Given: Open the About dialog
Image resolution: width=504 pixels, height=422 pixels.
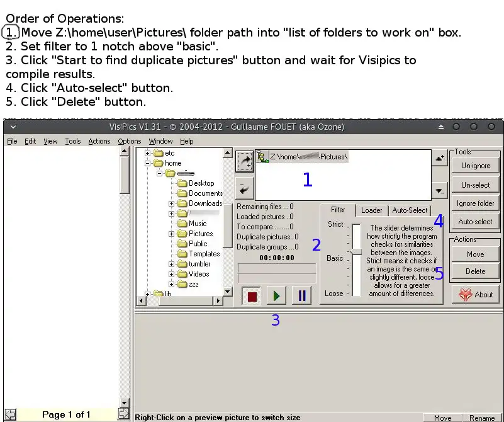Looking at the screenshot, I should 476,295.
